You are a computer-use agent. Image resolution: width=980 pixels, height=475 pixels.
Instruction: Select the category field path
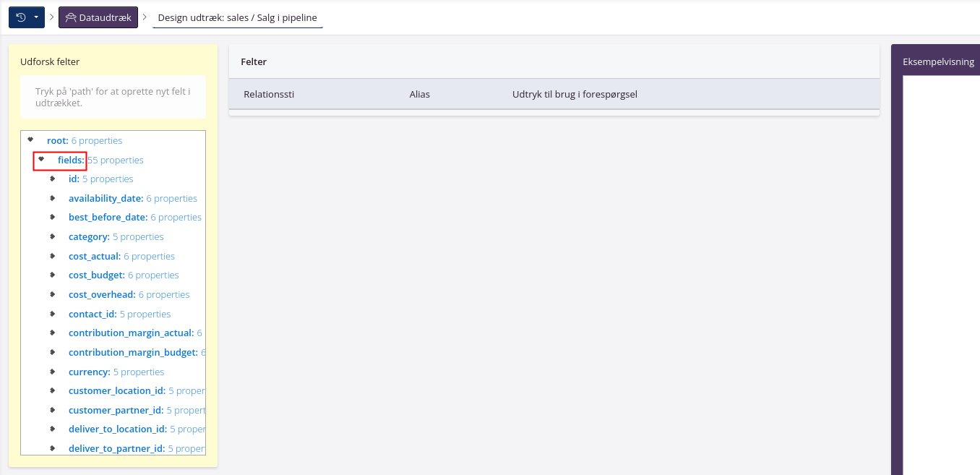point(89,236)
